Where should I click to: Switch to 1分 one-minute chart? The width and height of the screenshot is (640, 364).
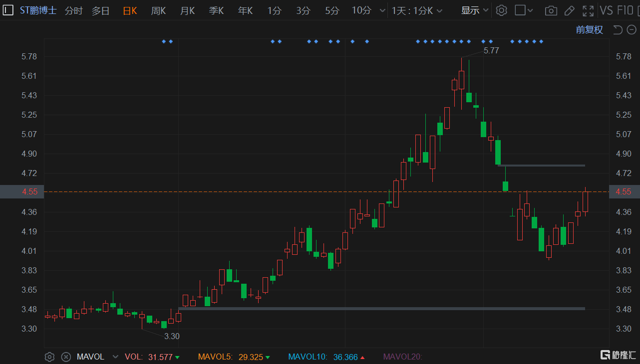click(274, 10)
